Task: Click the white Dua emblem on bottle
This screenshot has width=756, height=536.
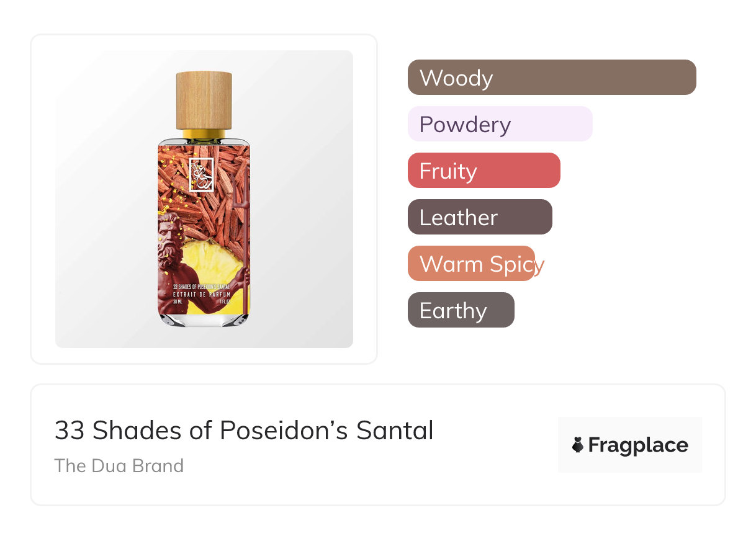Action: tap(201, 174)
